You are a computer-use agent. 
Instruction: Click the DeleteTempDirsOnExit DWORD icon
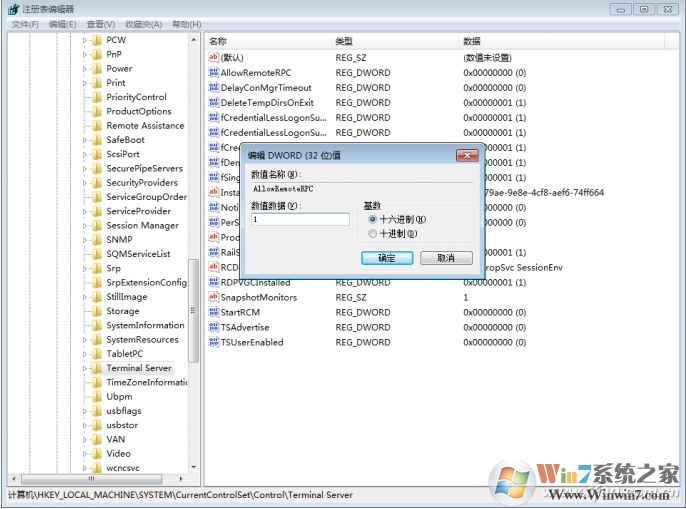point(214,102)
